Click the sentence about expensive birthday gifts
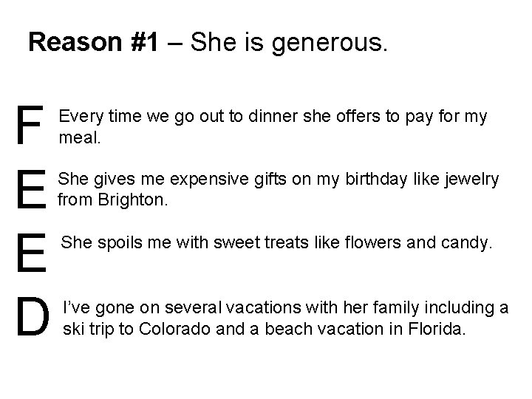 click(x=279, y=189)
